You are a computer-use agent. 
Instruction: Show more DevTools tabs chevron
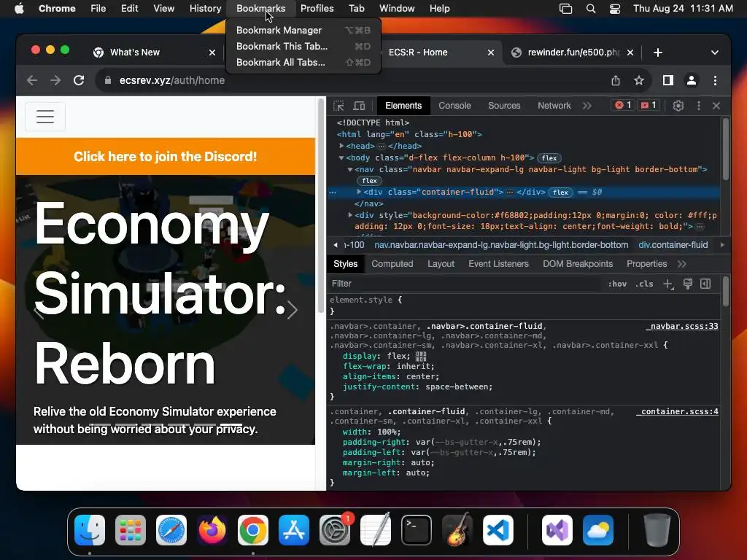tap(587, 106)
